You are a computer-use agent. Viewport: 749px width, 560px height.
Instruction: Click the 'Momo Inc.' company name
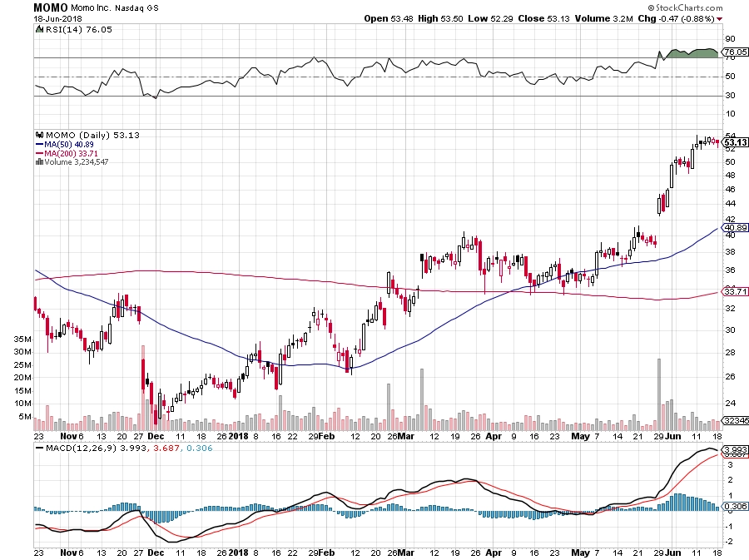pos(92,8)
